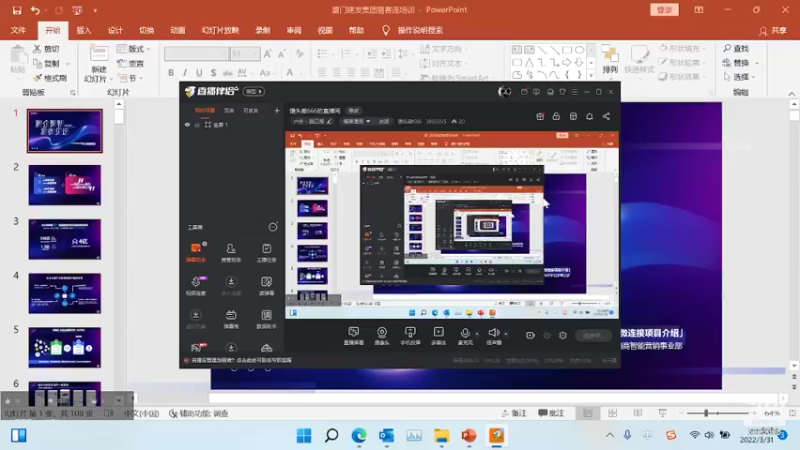Screen dimensions: 800x450
Task: Toggle visibility eye for 全屏 1 source
Action: pyautogui.click(x=187, y=124)
